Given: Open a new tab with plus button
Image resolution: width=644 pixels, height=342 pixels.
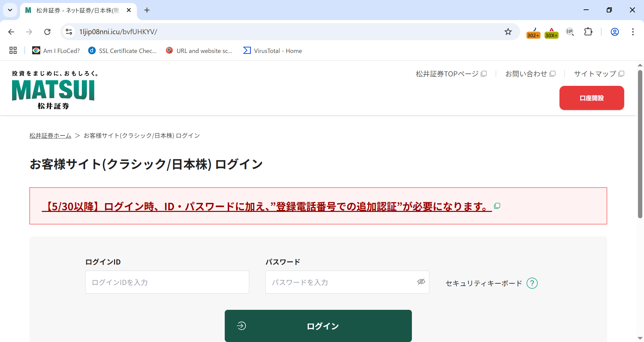Looking at the screenshot, I should coord(147,10).
